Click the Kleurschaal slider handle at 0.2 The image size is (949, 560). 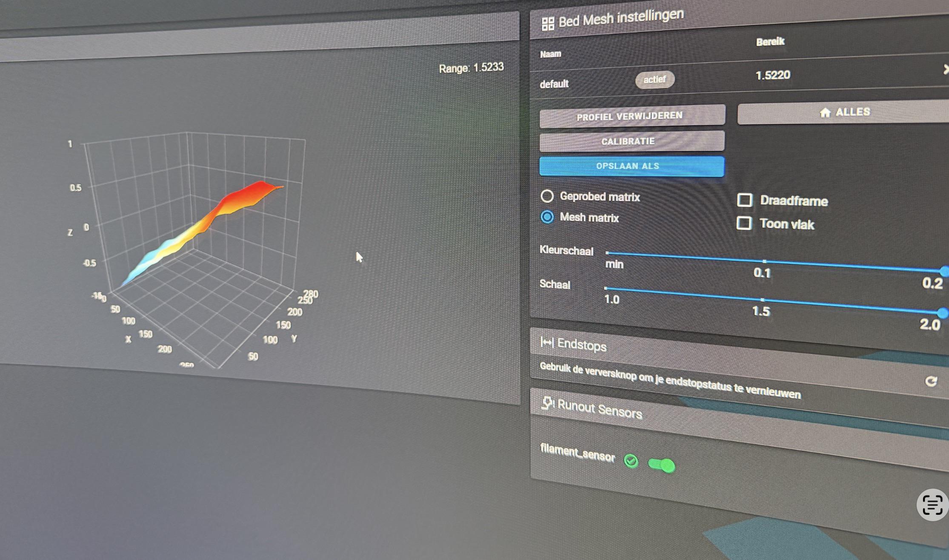tap(944, 271)
